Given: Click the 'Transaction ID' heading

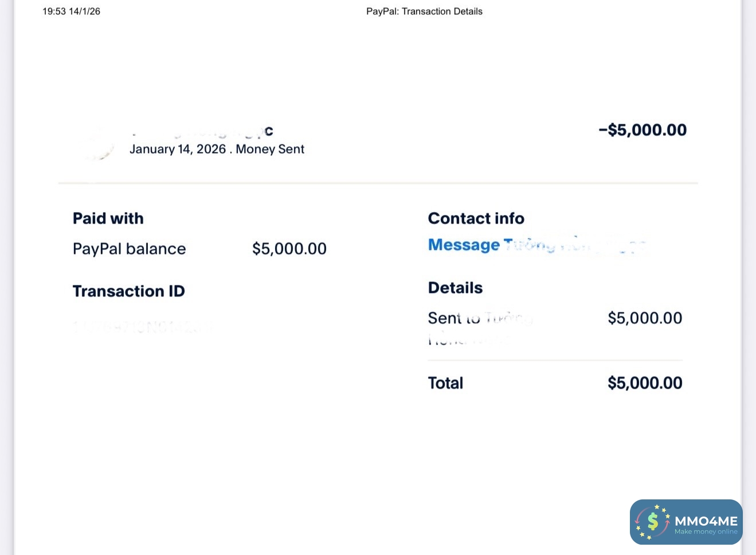Looking at the screenshot, I should coord(128,291).
